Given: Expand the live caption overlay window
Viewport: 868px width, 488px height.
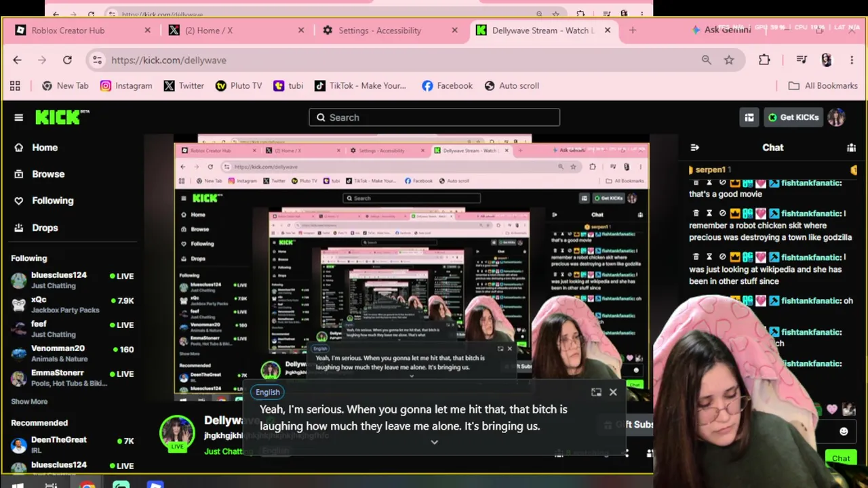Looking at the screenshot, I should 596,392.
